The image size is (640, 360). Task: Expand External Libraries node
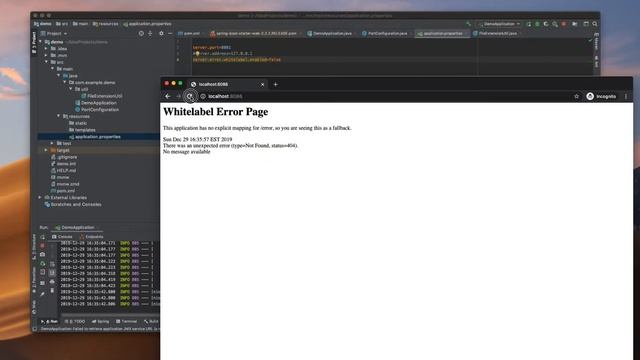(x=40, y=198)
